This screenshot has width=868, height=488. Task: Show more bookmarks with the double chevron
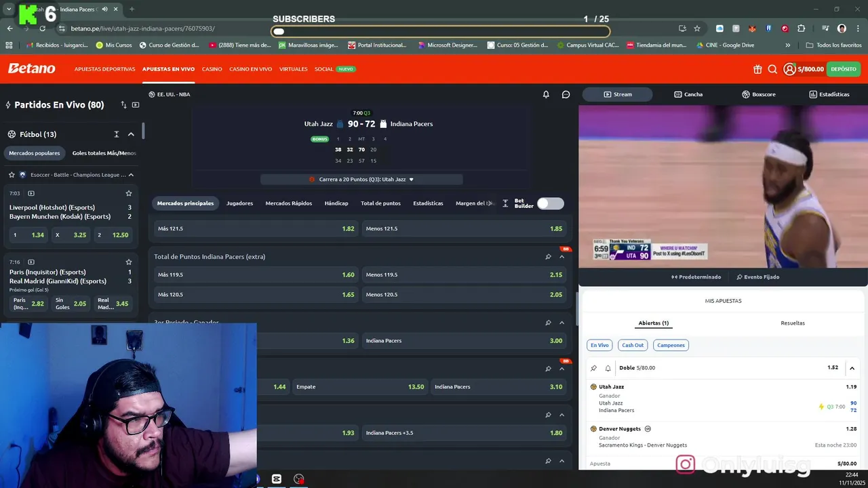(787, 45)
